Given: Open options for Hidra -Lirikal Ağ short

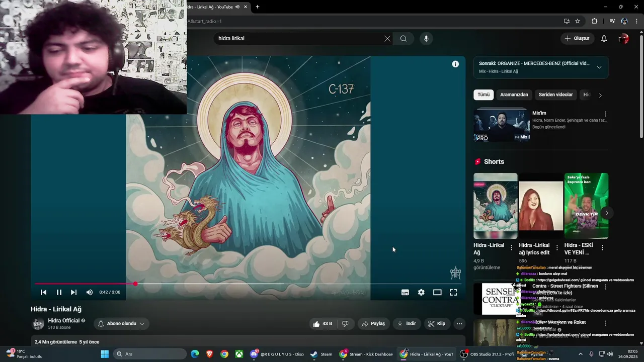Looking at the screenshot, I should coord(512,248).
